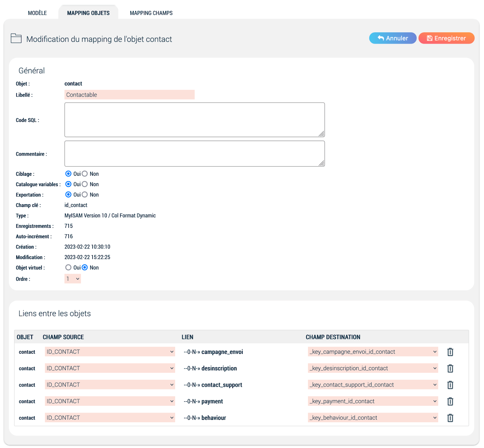The height and width of the screenshot is (448, 484).
Task: Click the Enregistrer button
Action: tap(446, 38)
